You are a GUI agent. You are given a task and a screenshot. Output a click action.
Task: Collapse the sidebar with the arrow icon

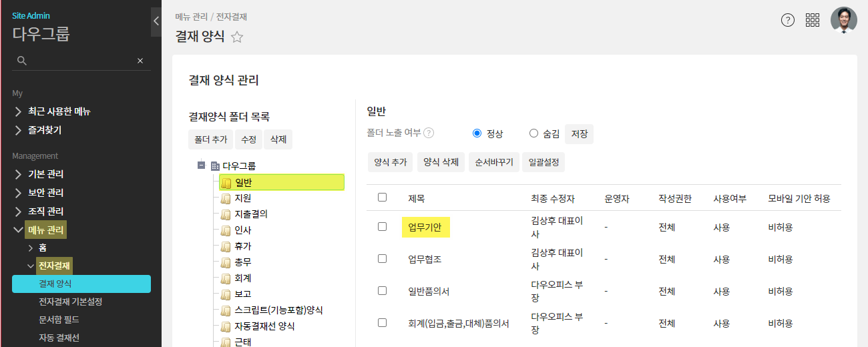click(156, 21)
